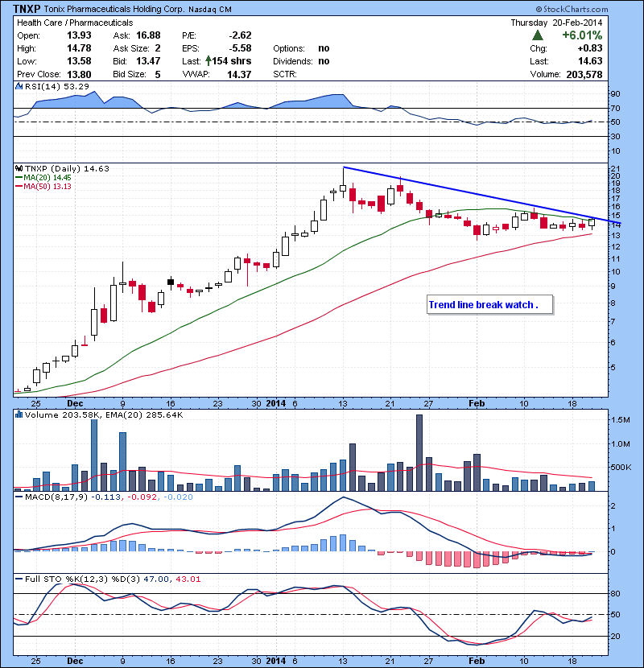The height and width of the screenshot is (668, 644).
Task: Click the MA(50) 13.13 legend entry
Action: pyautogui.click(x=43, y=187)
